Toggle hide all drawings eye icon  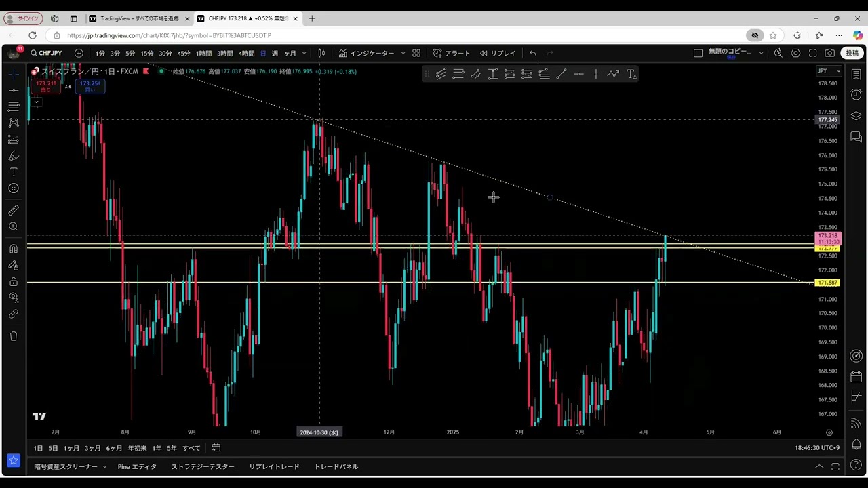coord(13,298)
